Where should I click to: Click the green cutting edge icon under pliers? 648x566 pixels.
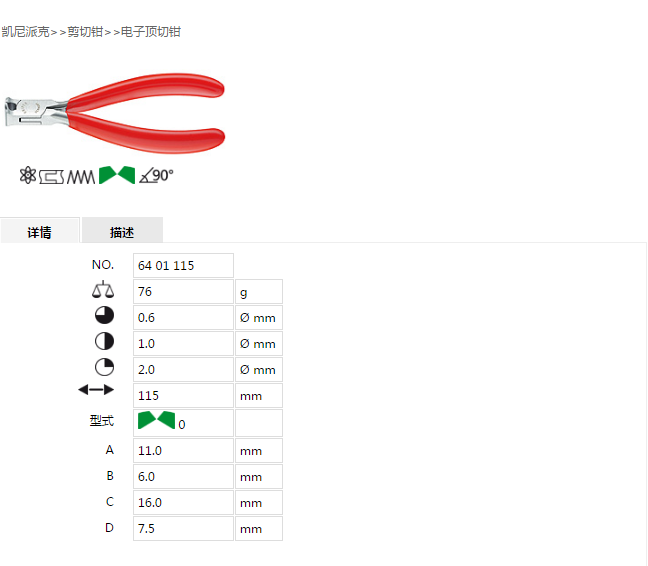tap(117, 175)
